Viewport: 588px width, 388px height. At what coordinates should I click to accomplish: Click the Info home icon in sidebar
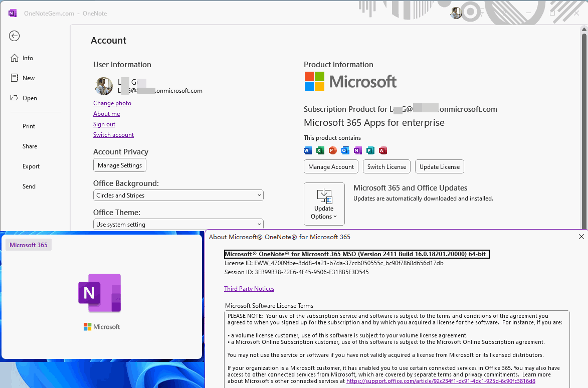[14, 58]
